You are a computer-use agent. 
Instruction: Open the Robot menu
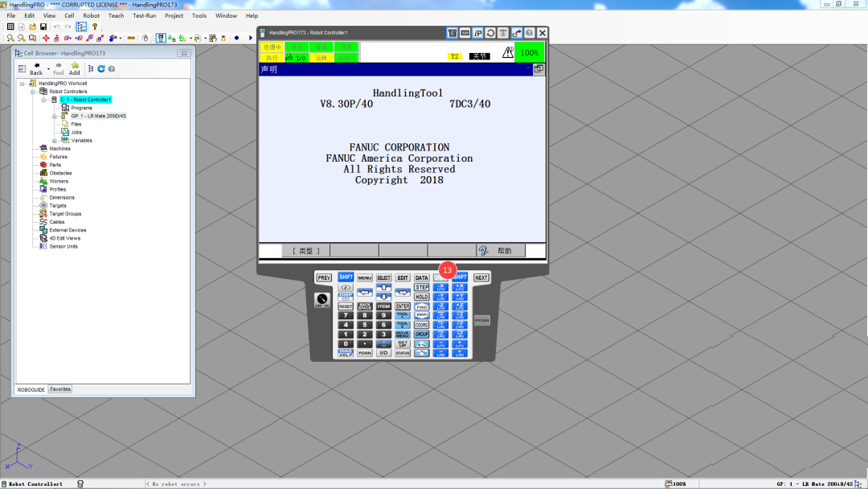tap(92, 15)
